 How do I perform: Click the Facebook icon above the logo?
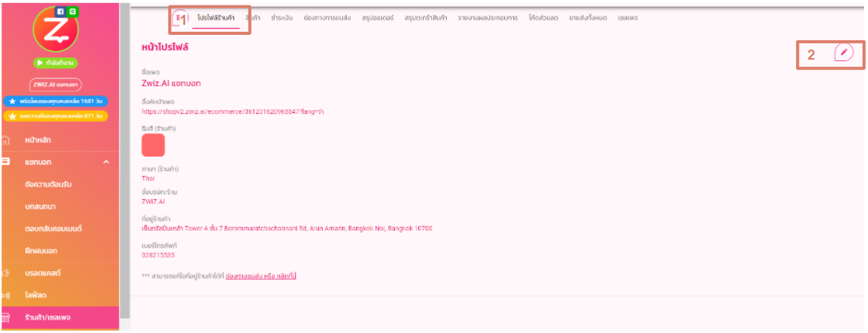tap(60, 12)
